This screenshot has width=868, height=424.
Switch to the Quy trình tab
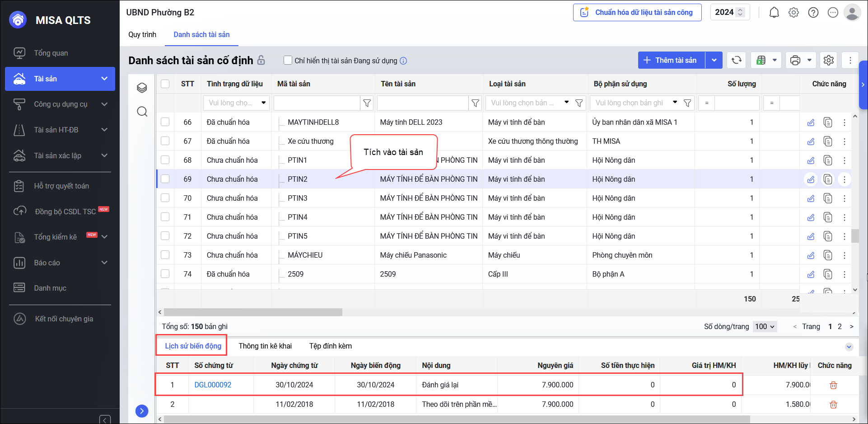click(142, 34)
